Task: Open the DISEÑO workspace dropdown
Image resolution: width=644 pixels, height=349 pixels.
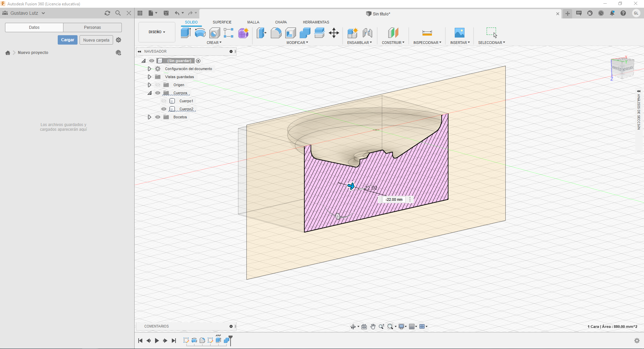Action: (157, 32)
